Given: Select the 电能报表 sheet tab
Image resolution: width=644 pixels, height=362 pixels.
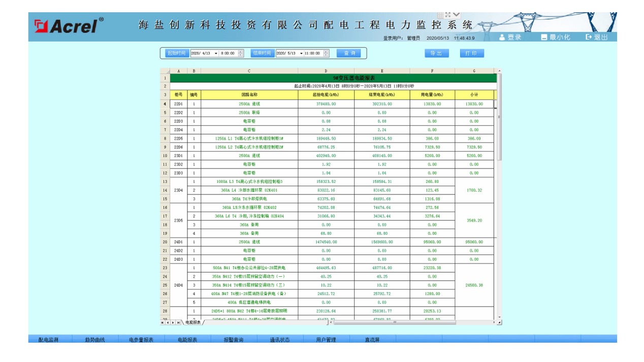Looking at the screenshot, I should click(x=192, y=322).
